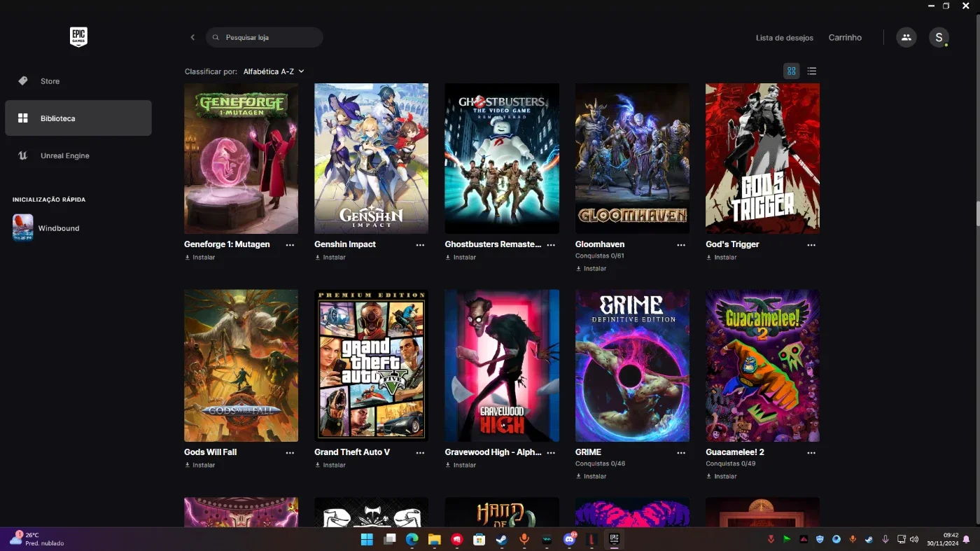The image size is (980, 551).
Task: Open File Explorer from taskbar
Action: (x=434, y=539)
